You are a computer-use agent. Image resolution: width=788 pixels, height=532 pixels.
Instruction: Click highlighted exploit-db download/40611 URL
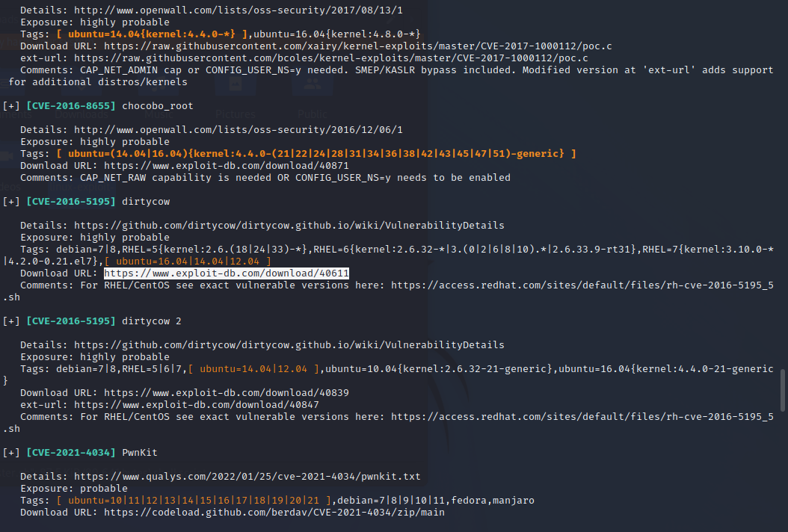click(x=226, y=273)
